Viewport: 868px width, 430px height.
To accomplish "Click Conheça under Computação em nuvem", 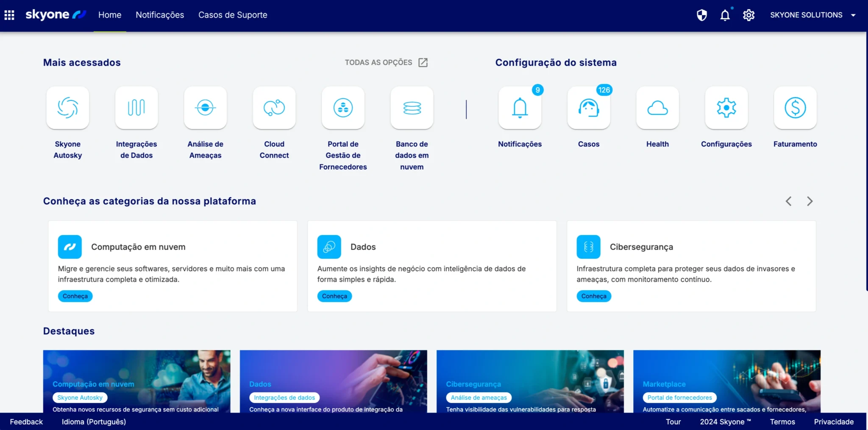I will 75,296.
